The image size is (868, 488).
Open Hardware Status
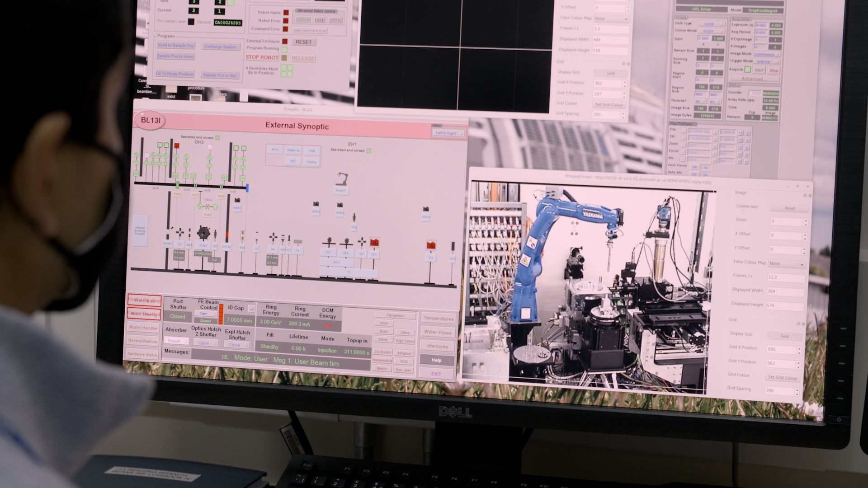pyautogui.click(x=142, y=354)
